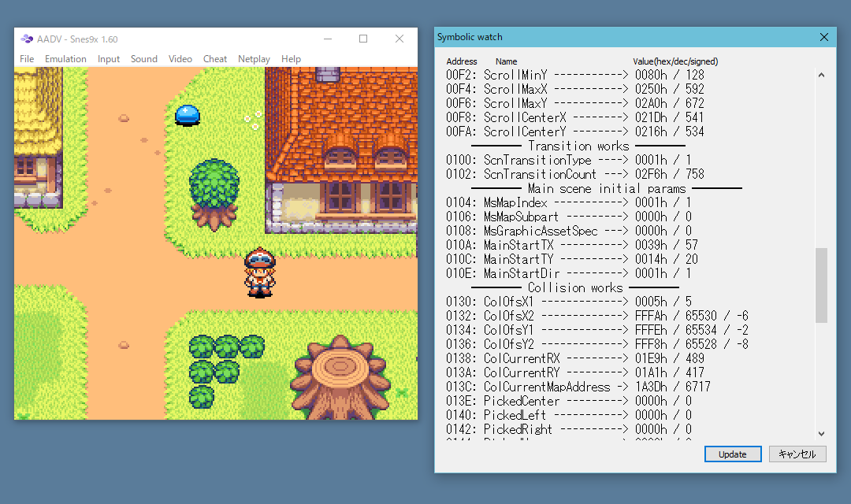Select the ScrollCenterY watch row
851x504 pixels.
pos(575,132)
